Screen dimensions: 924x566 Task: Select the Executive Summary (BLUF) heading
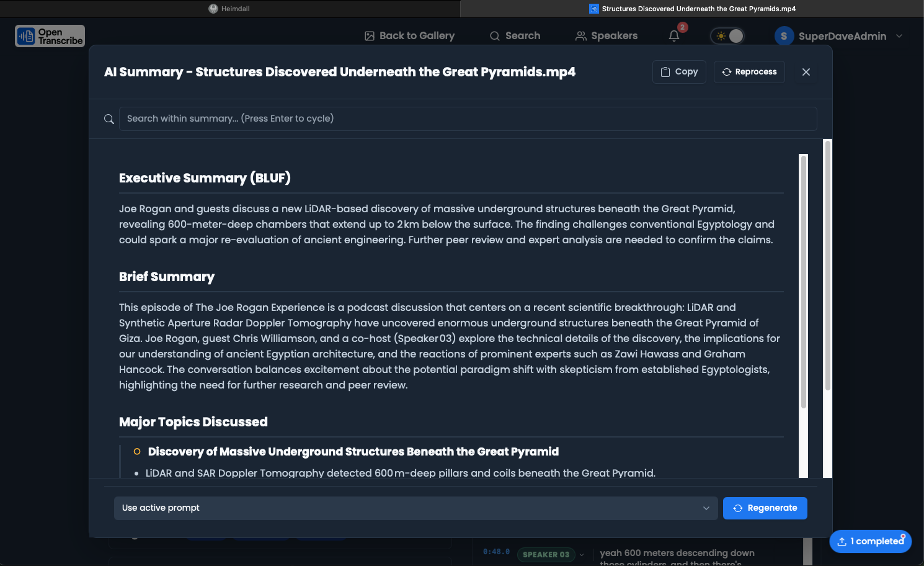pyautogui.click(x=205, y=178)
